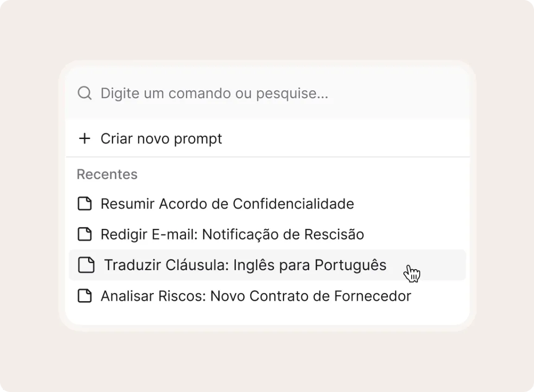534x392 pixels.
Task: Click the plus icon for new prompt
Action: coord(84,139)
